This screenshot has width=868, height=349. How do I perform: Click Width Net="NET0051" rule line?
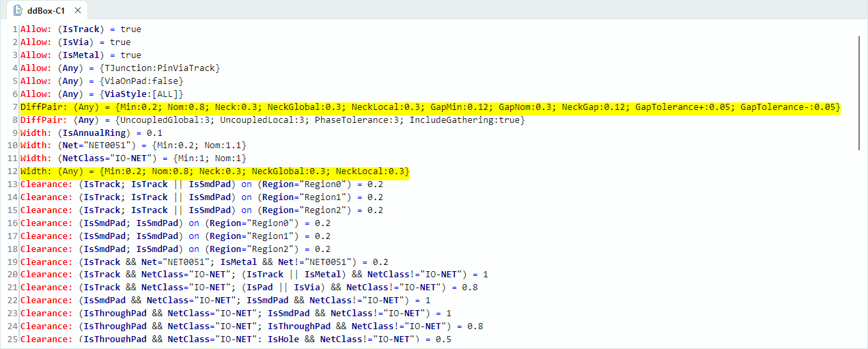(x=133, y=146)
